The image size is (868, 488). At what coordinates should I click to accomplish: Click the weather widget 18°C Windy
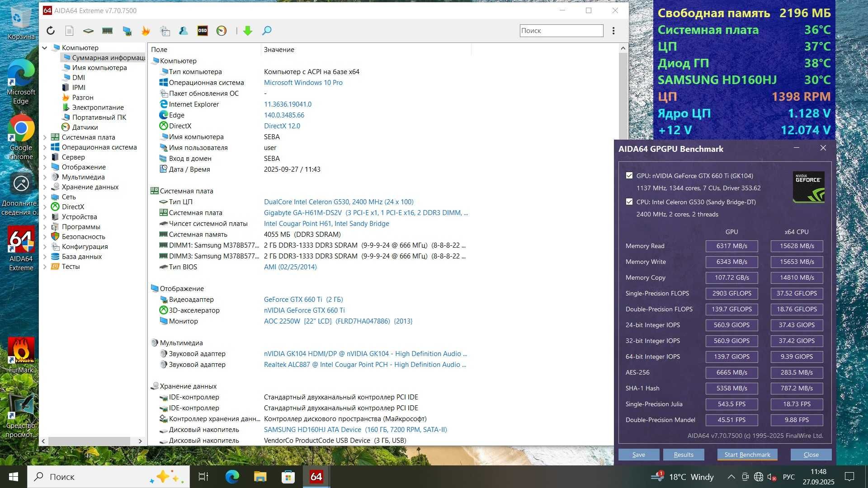[x=683, y=476]
